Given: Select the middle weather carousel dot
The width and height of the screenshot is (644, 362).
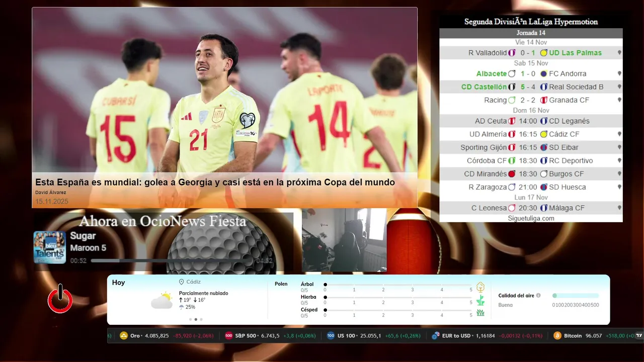Looking at the screenshot, I should pyautogui.click(x=196, y=319).
